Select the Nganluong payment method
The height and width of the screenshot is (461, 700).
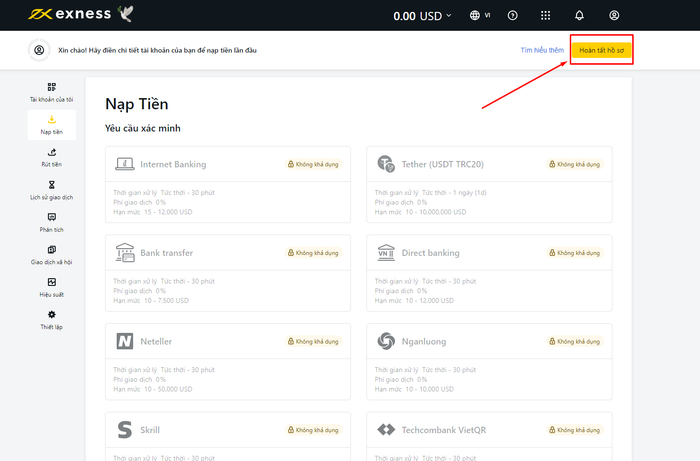click(x=489, y=361)
